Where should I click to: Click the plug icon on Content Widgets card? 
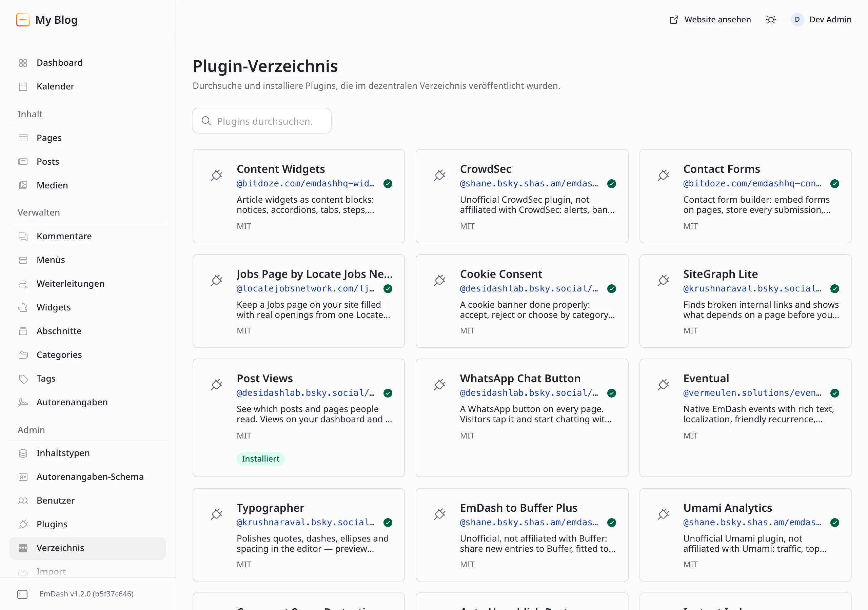pos(217,175)
